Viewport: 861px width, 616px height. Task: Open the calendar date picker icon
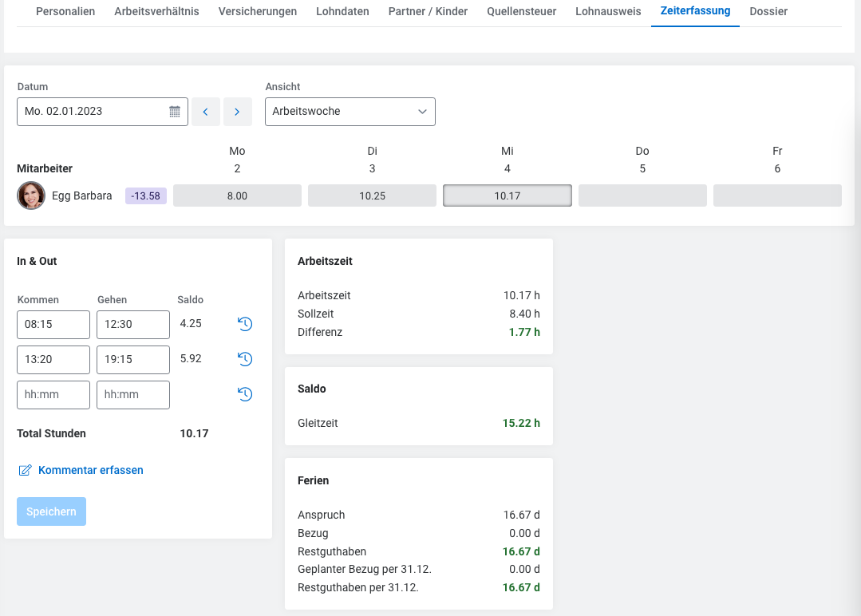coord(175,112)
